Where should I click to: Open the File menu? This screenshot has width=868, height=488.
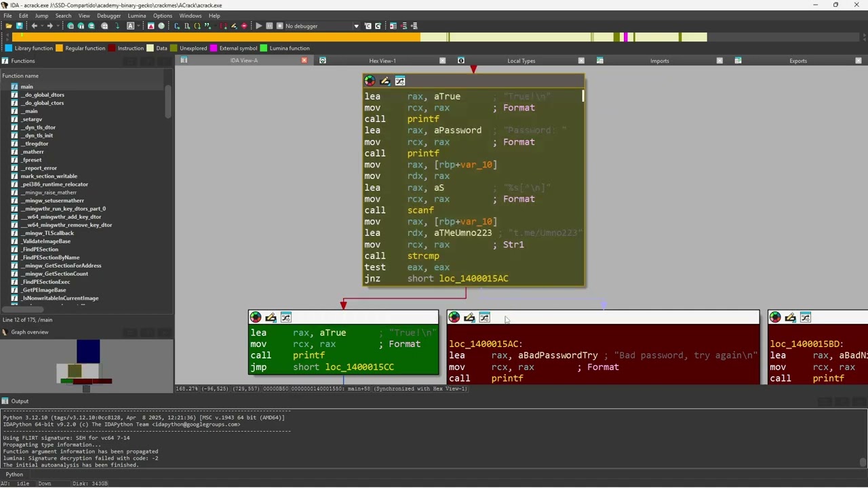pos(7,16)
